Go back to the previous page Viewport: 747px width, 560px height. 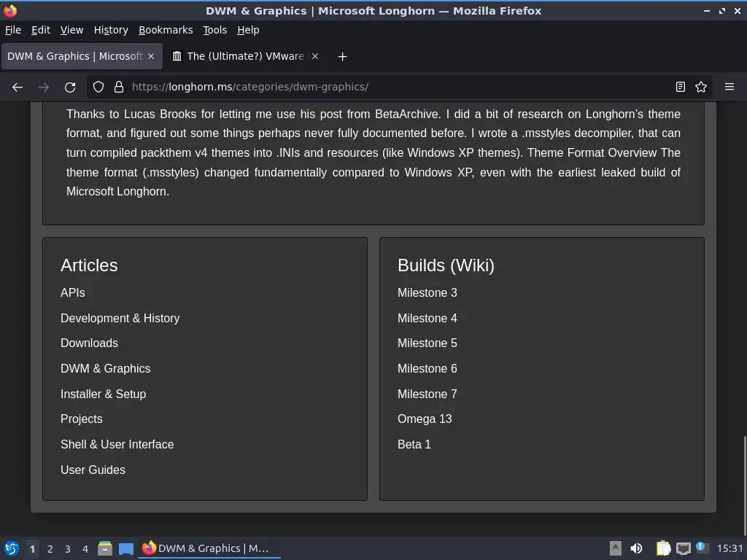(x=18, y=87)
